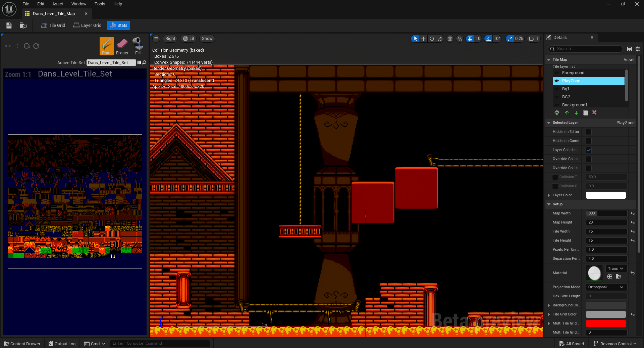Collapse the Setup section
Image resolution: width=644 pixels, height=348 pixels.
point(549,204)
